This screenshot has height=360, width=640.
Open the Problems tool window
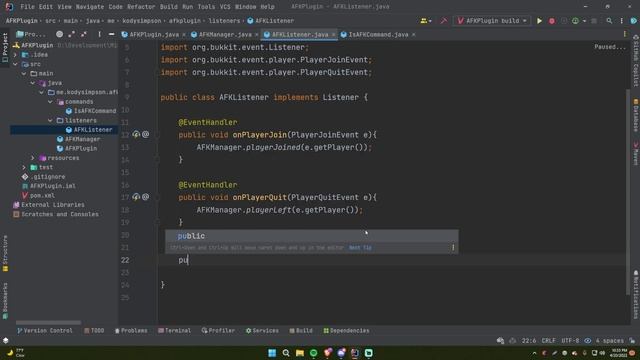[x=131, y=331]
